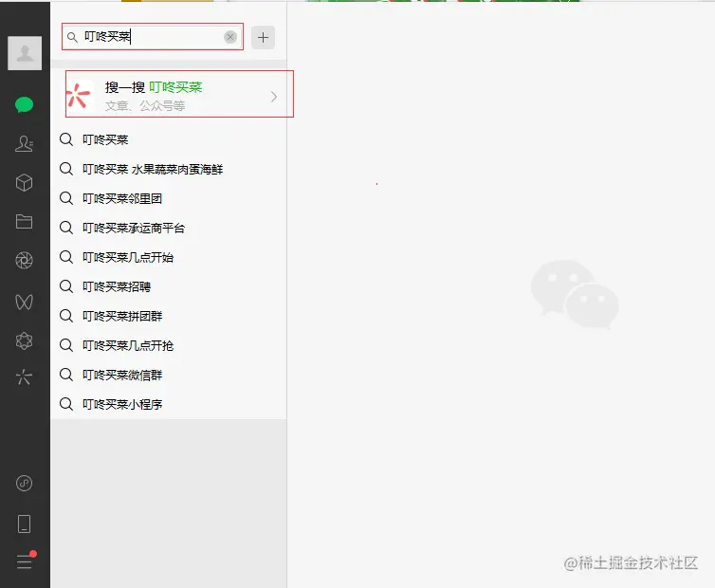Select suggestion 叮咚买菜承运商平台
This screenshot has height=588, width=715.
coord(169,228)
